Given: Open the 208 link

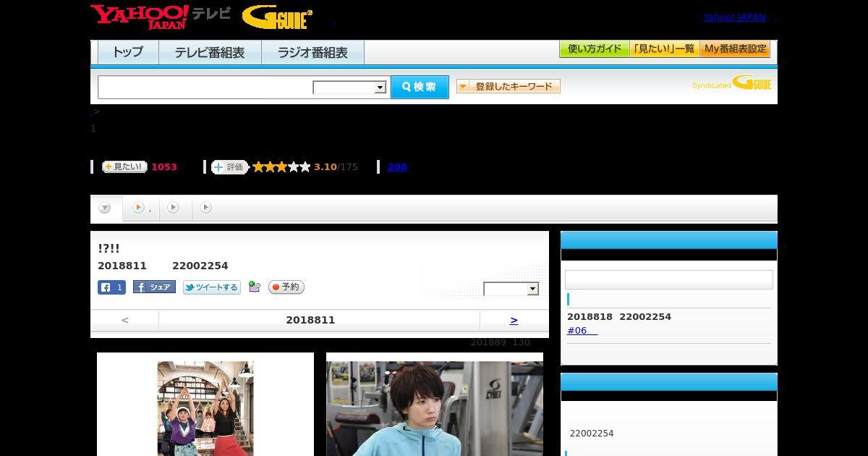Looking at the screenshot, I should click(x=397, y=167).
